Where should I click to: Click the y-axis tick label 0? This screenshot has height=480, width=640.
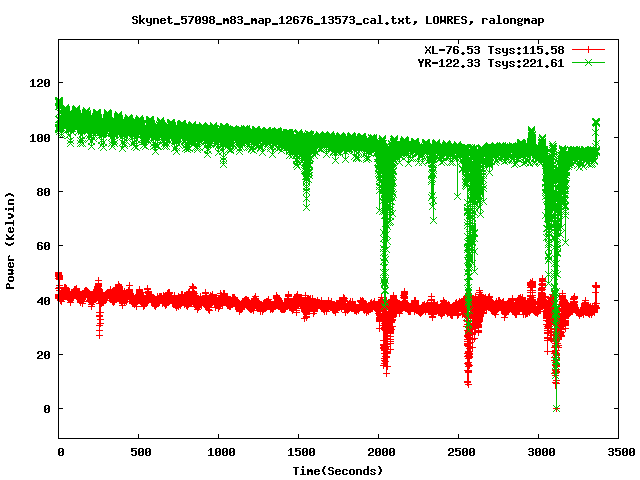pos(47,409)
